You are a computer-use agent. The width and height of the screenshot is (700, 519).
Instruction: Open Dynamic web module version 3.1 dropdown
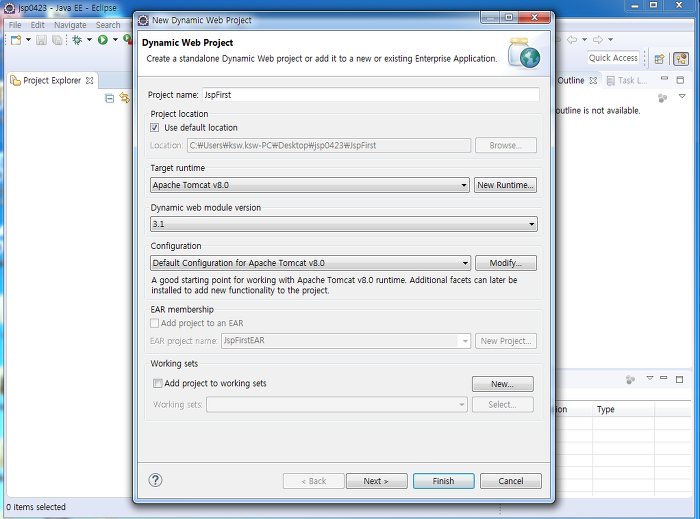(344, 224)
